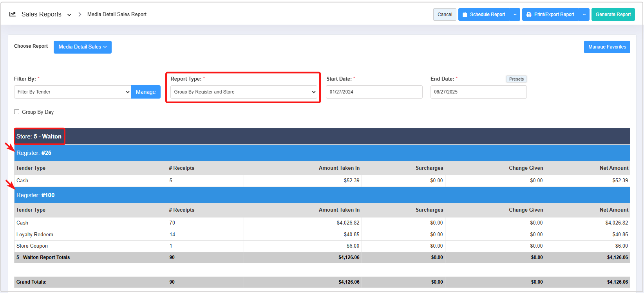Click the Sales Reports chart icon
Viewport: 644px width, 293px height.
(13, 14)
